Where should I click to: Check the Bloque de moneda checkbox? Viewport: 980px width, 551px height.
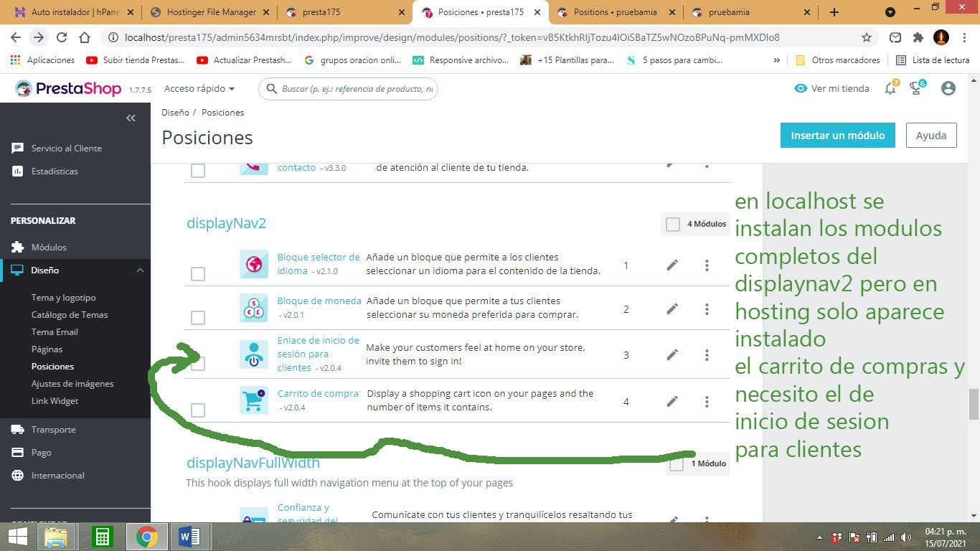pos(198,317)
